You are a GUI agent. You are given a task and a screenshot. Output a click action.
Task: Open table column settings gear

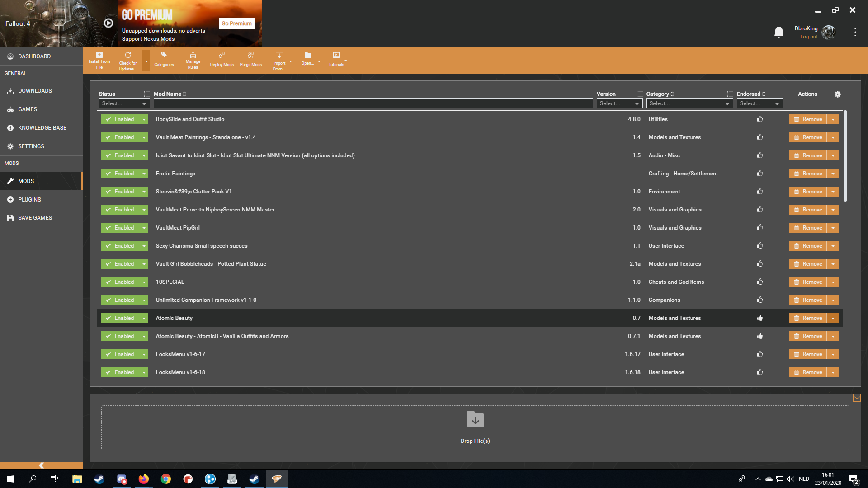(x=838, y=94)
